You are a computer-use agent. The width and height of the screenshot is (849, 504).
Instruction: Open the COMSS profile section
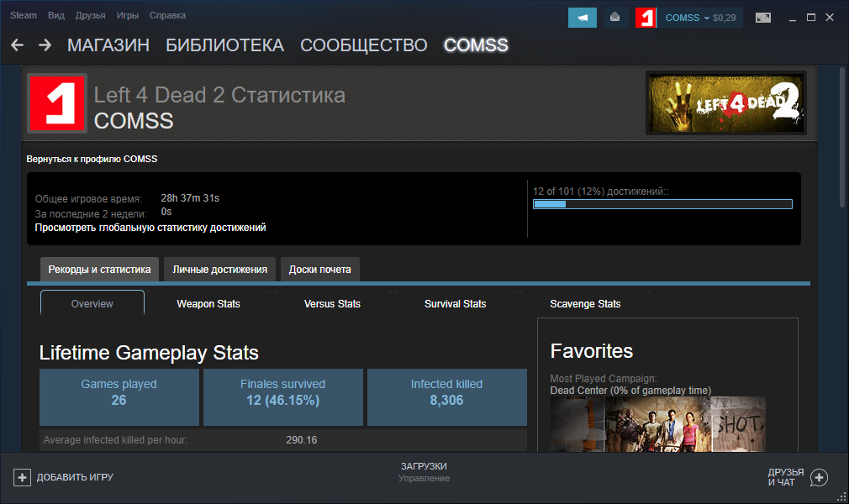476,45
